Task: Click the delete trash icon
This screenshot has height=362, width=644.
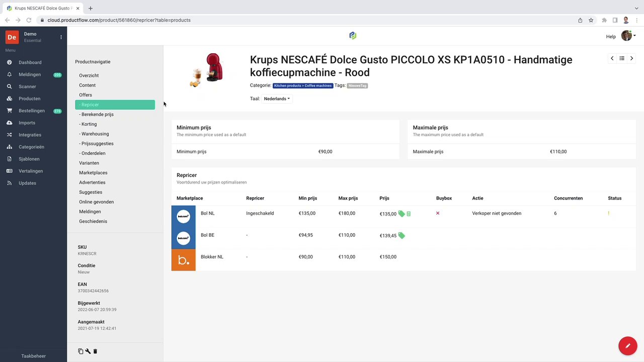Action: click(x=95, y=351)
